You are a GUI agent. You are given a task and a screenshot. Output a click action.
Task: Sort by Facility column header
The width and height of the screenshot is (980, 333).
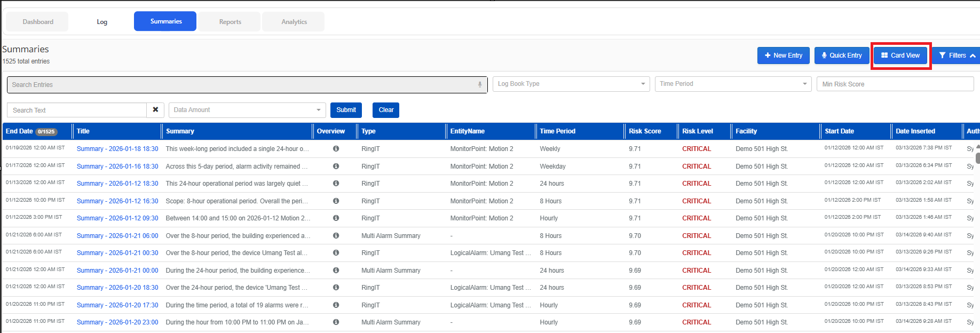tap(746, 131)
